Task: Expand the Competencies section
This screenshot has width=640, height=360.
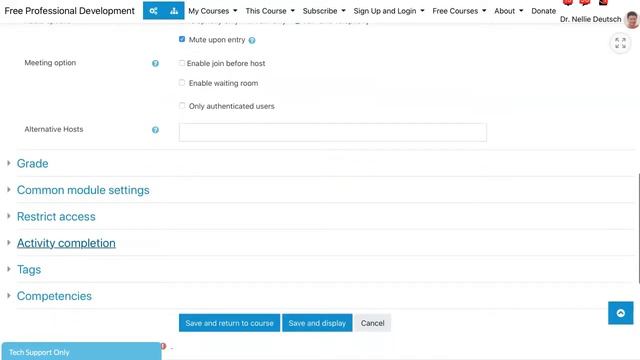Action: [x=54, y=296]
